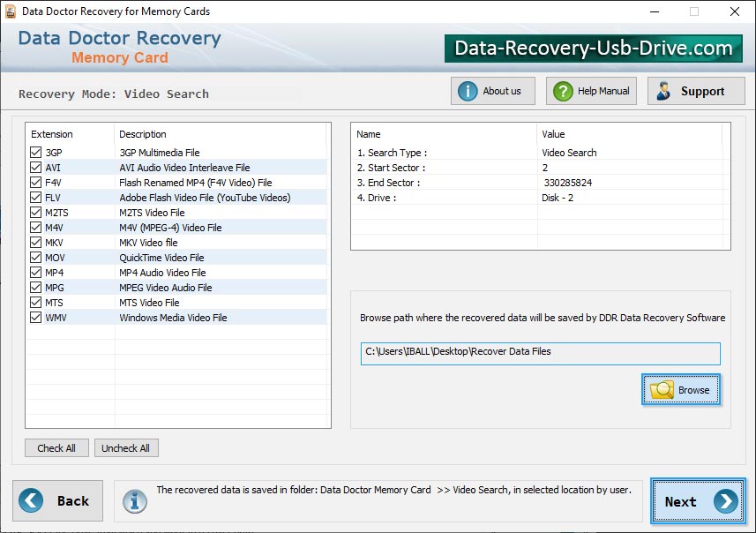756x533 pixels.
Task: Click the recovery save path field
Action: coord(540,354)
